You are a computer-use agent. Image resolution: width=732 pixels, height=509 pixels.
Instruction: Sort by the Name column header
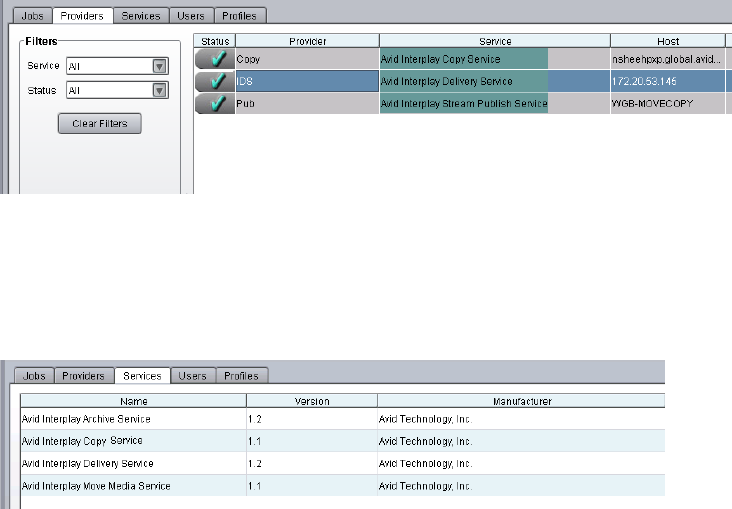point(134,401)
